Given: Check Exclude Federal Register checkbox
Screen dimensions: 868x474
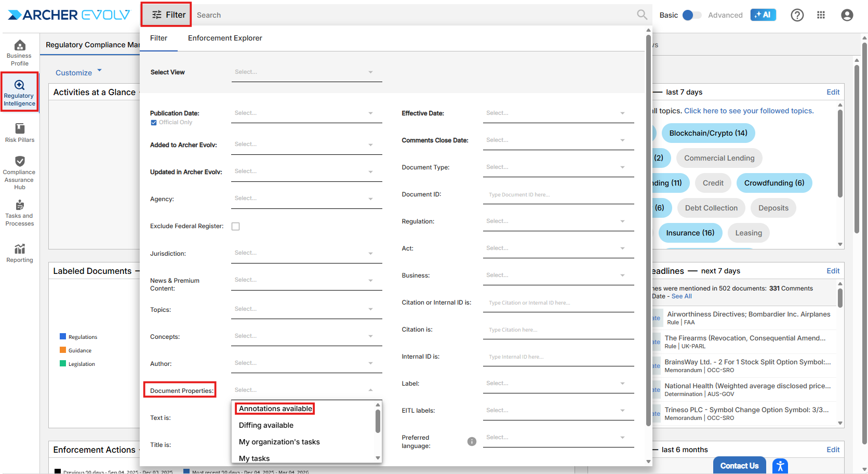Looking at the screenshot, I should (x=236, y=227).
